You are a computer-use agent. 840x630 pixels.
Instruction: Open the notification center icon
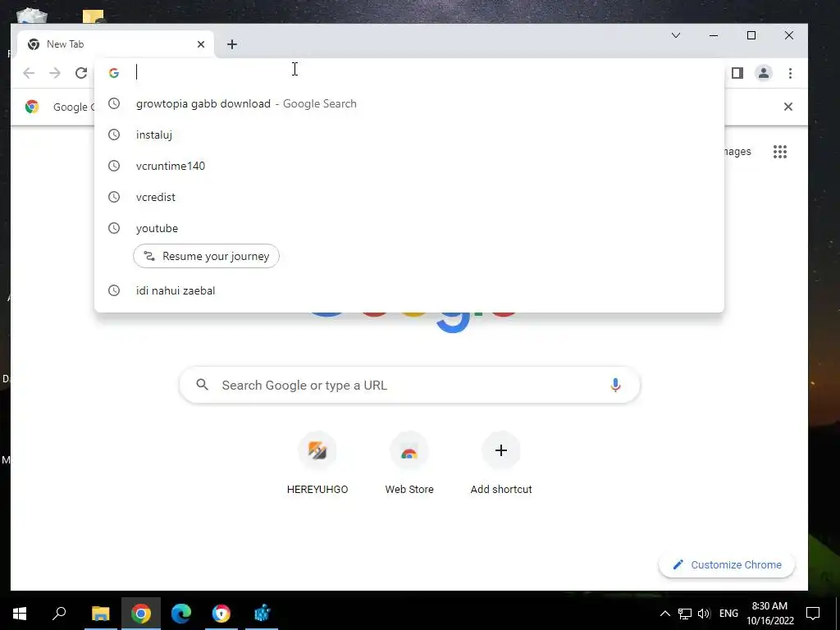coord(813,614)
